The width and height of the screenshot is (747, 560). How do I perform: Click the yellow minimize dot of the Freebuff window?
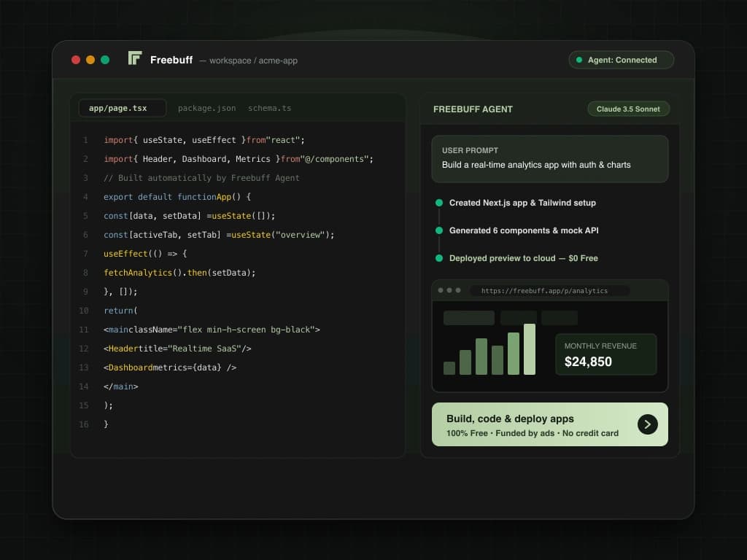(x=90, y=60)
